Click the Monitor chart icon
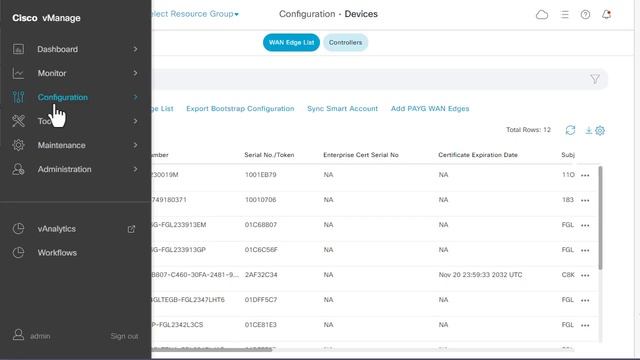 point(18,73)
